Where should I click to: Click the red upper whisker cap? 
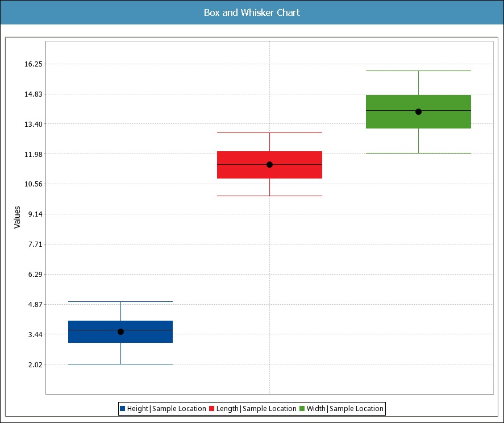tap(269, 132)
